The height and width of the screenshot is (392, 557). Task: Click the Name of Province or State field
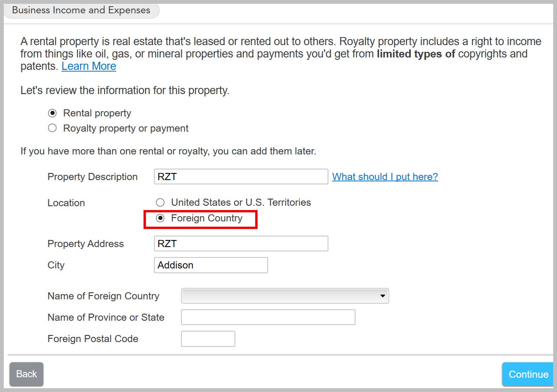[x=268, y=317]
